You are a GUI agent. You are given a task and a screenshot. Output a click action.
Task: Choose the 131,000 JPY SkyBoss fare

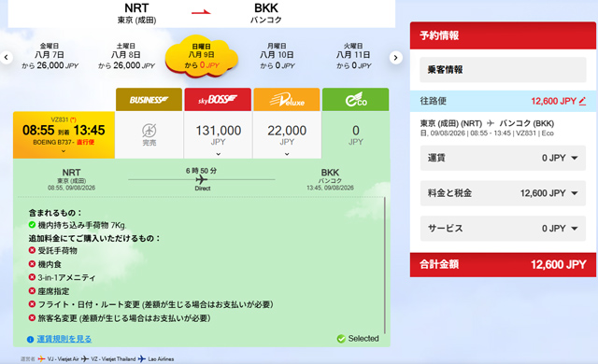point(218,134)
